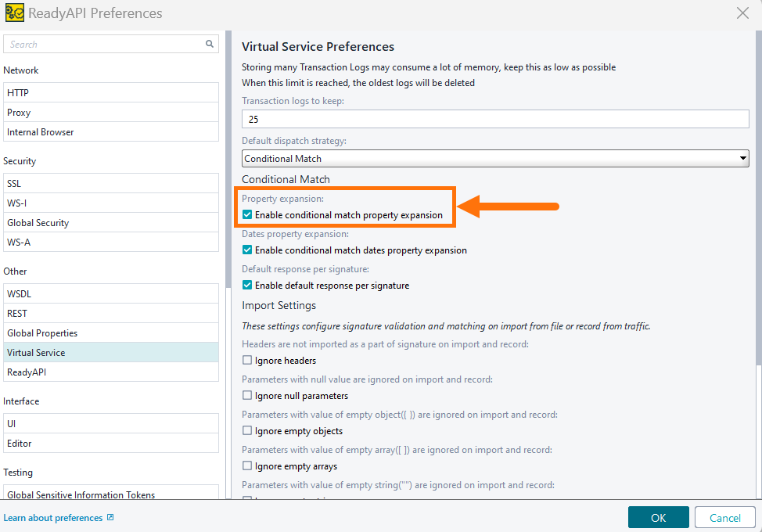The height and width of the screenshot is (532, 762).
Task: Click the search magnifier icon
Action: [210, 45]
